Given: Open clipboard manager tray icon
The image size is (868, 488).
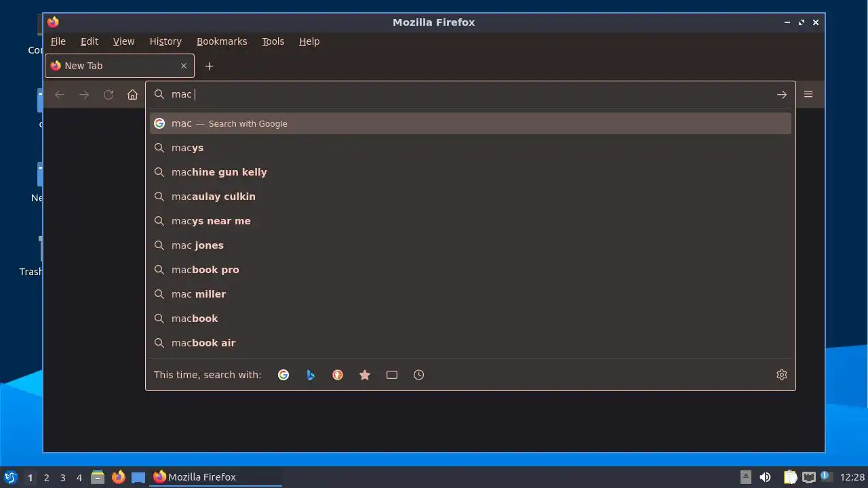Looking at the screenshot, I should (790, 477).
